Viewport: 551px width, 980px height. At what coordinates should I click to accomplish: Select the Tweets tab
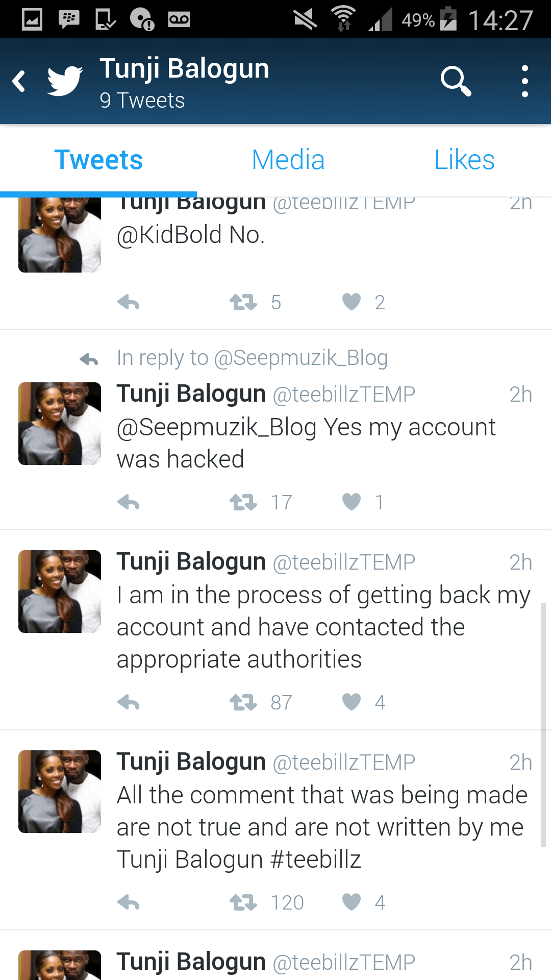98,160
